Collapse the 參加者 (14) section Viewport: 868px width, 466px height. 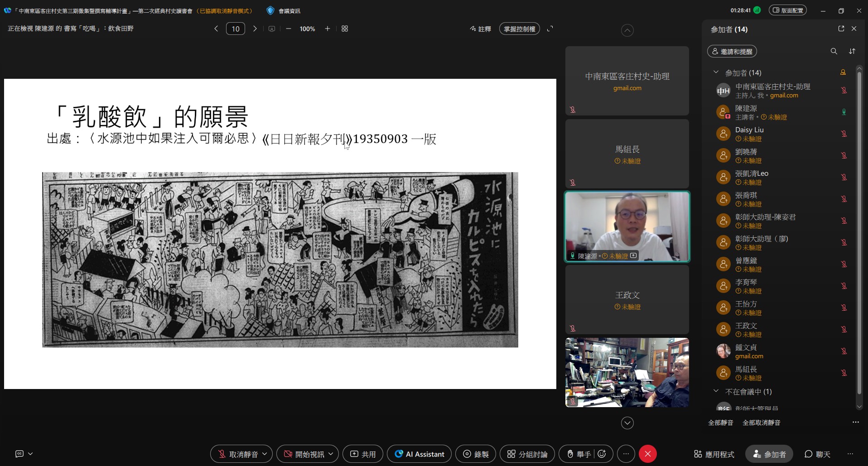point(716,72)
